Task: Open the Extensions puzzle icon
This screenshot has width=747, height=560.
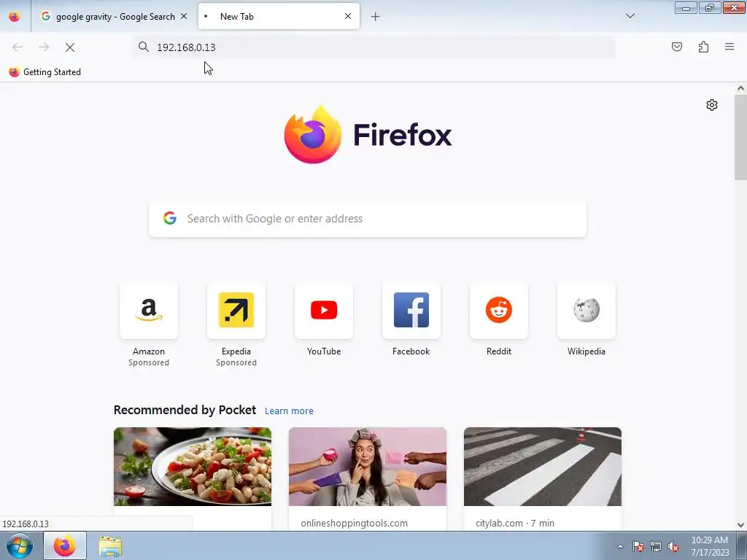Action: point(703,47)
